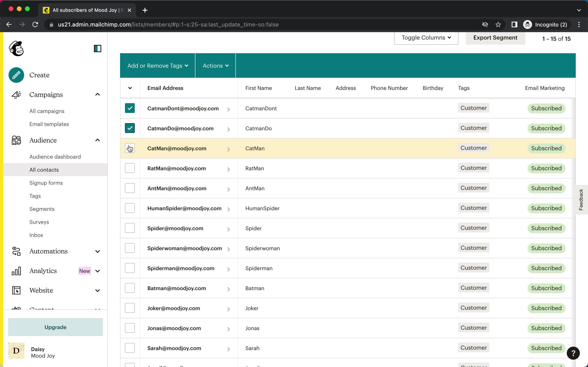Click the Campaigns icon in left sidebar
The height and width of the screenshot is (367, 588).
tap(16, 94)
